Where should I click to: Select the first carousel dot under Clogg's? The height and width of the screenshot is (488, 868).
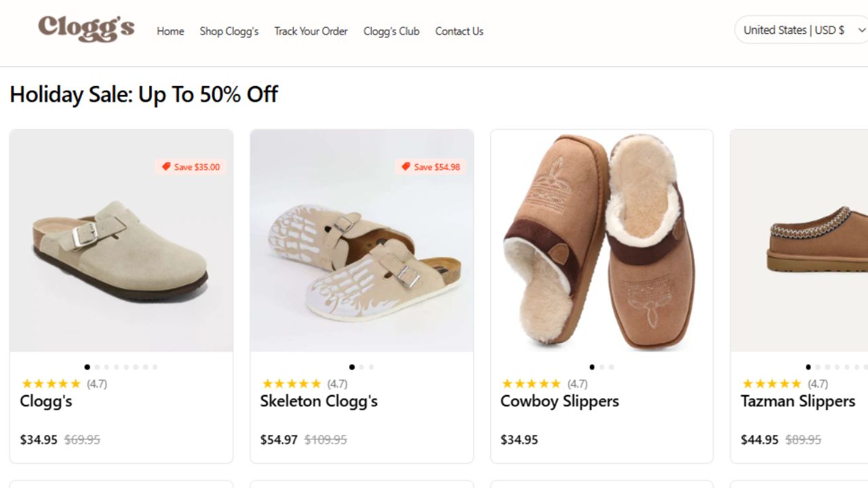[87, 367]
